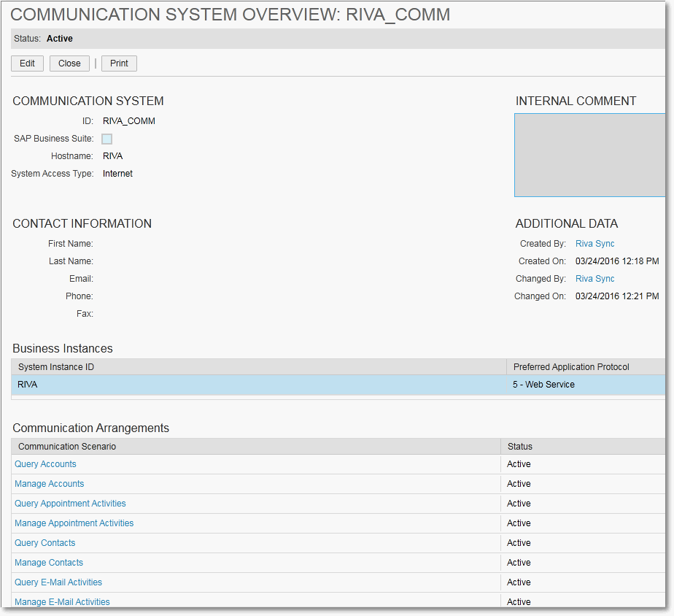Open the Manage Accounts communication scenario
674x616 pixels.
[x=49, y=483]
